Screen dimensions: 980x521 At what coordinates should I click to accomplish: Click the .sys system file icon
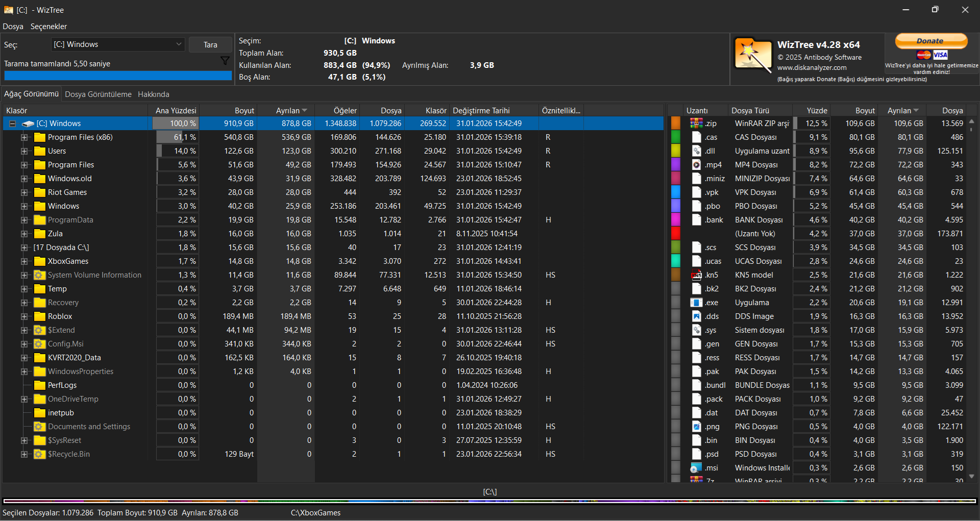[x=696, y=330]
